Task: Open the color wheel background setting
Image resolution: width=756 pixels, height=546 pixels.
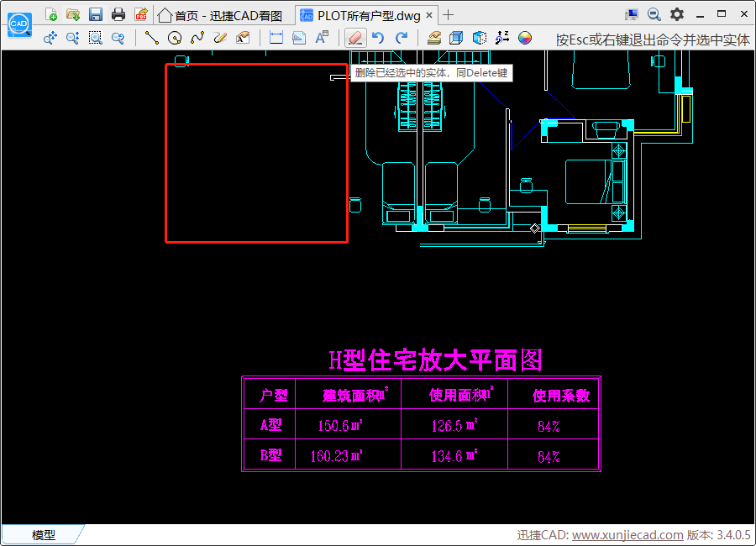Action: tap(524, 38)
